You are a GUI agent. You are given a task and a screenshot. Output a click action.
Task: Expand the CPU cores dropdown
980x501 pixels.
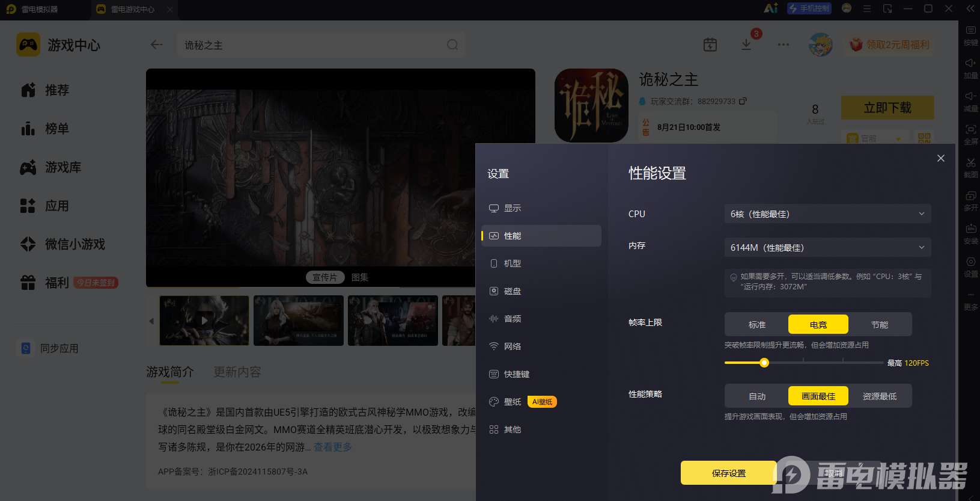point(828,214)
